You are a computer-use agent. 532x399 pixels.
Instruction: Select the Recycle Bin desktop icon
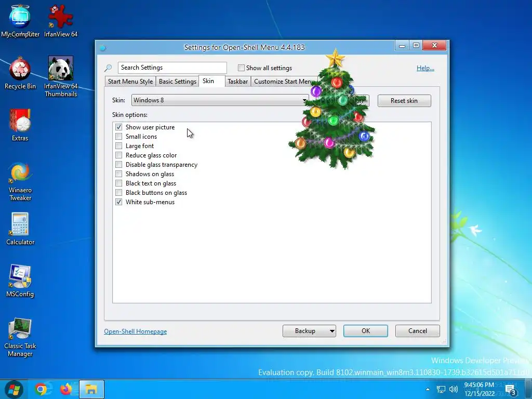coord(20,73)
